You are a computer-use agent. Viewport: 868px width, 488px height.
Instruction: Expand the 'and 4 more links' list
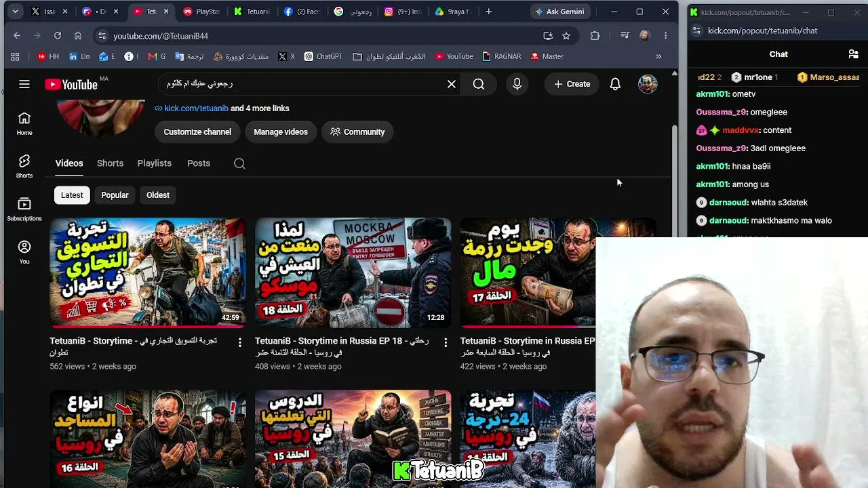point(260,108)
